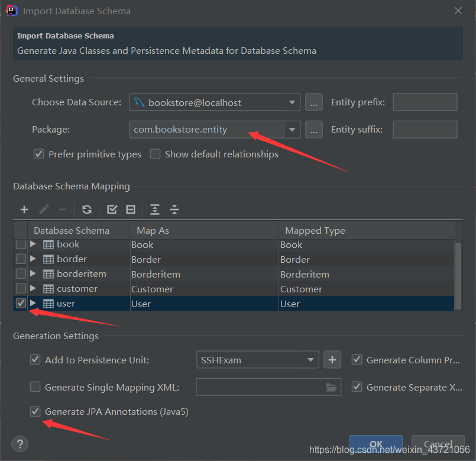The height and width of the screenshot is (461, 476).
Task: Check the customer table checkbox
Action: [x=21, y=288]
